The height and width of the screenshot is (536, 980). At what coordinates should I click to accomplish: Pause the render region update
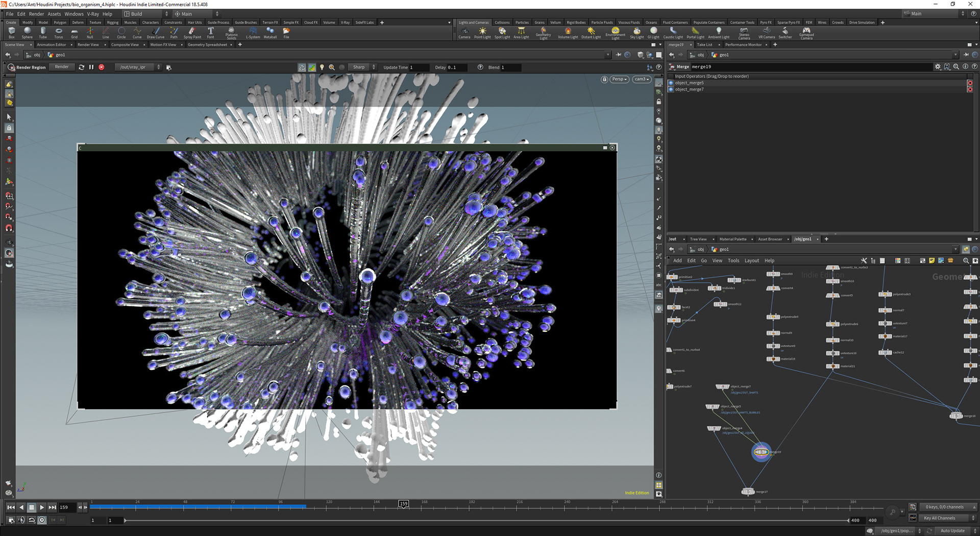tap(91, 67)
